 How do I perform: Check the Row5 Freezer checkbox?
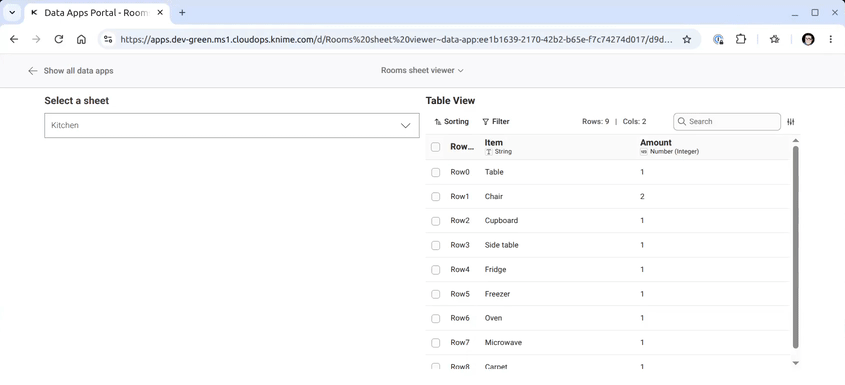click(x=435, y=294)
